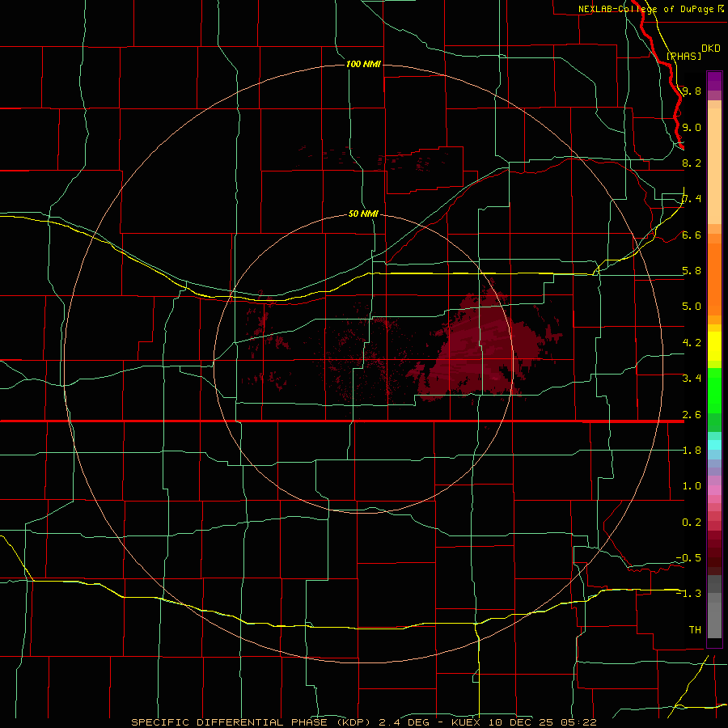Select the 9.0 value on the color scale
Viewport: 728px width, 728px height.
tap(692, 127)
